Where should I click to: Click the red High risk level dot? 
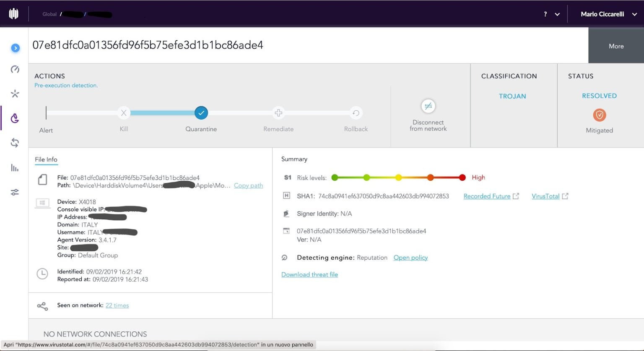(x=462, y=177)
